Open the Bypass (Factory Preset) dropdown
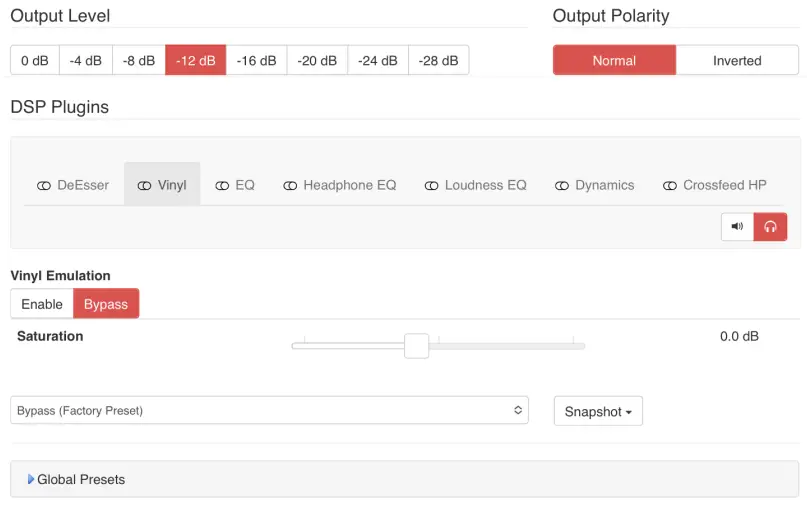This screenshot has height=509, width=807. click(269, 411)
